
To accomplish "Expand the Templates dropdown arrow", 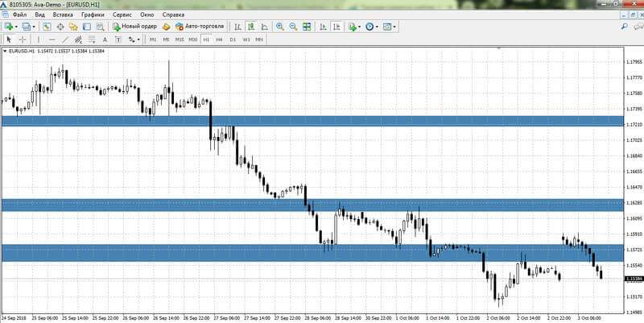I will [x=394, y=27].
